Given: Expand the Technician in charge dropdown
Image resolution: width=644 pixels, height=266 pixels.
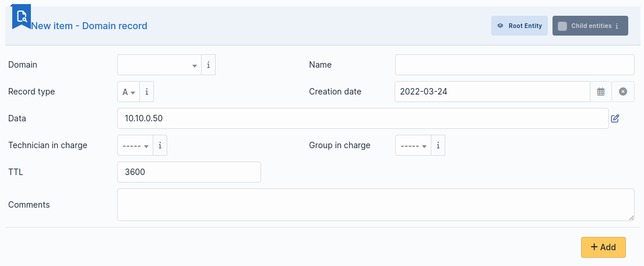Looking at the screenshot, I should pos(135,145).
